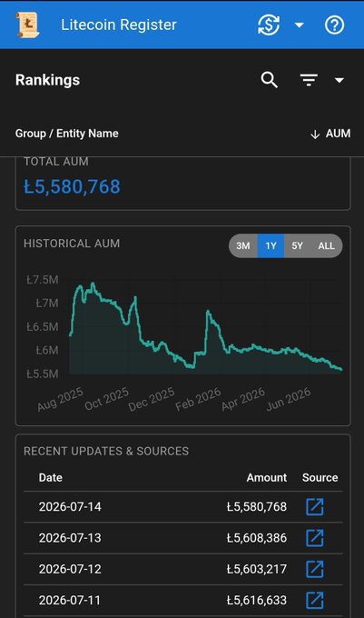Open the filter list icon
The height and width of the screenshot is (618, 364).
pyautogui.click(x=309, y=80)
